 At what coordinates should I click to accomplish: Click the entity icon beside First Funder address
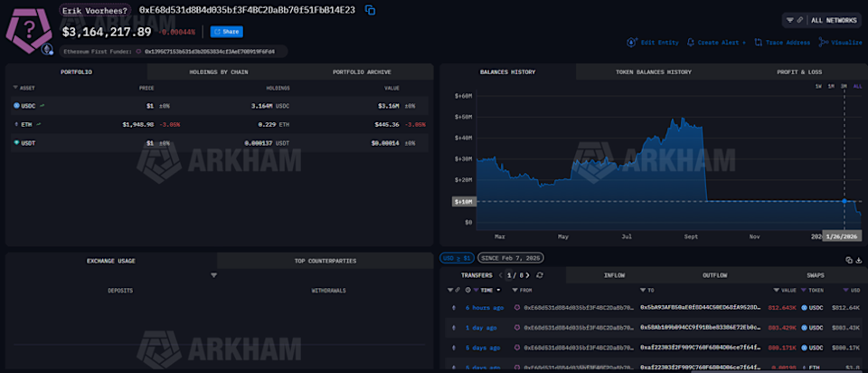click(138, 51)
